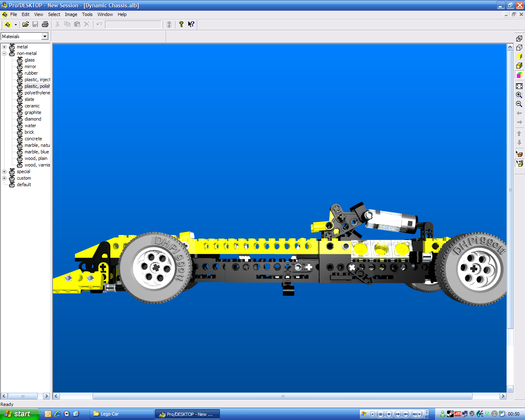Click the traffic light update icon

169,25
